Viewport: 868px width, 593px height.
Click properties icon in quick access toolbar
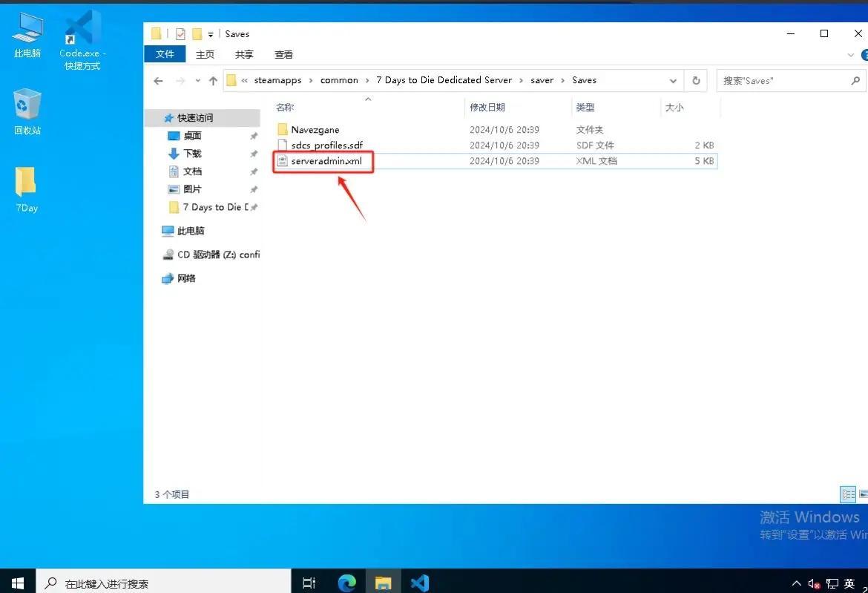[x=180, y=34]
